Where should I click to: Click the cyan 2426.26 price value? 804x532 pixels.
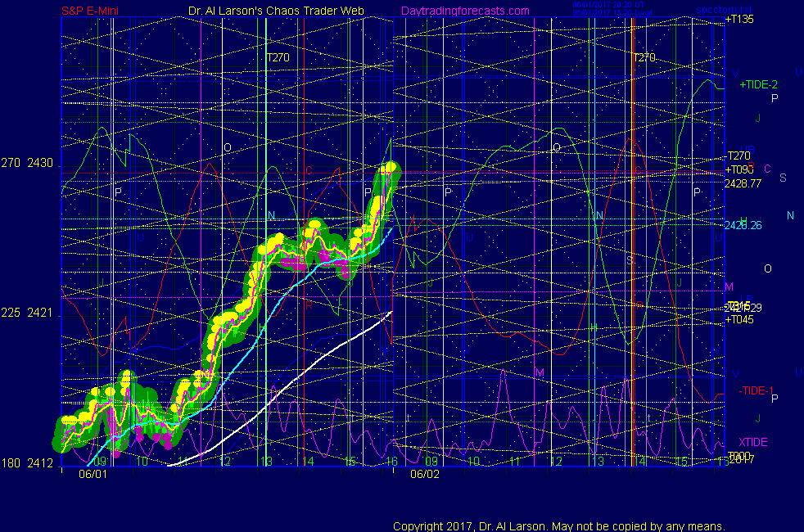[743, 225]
